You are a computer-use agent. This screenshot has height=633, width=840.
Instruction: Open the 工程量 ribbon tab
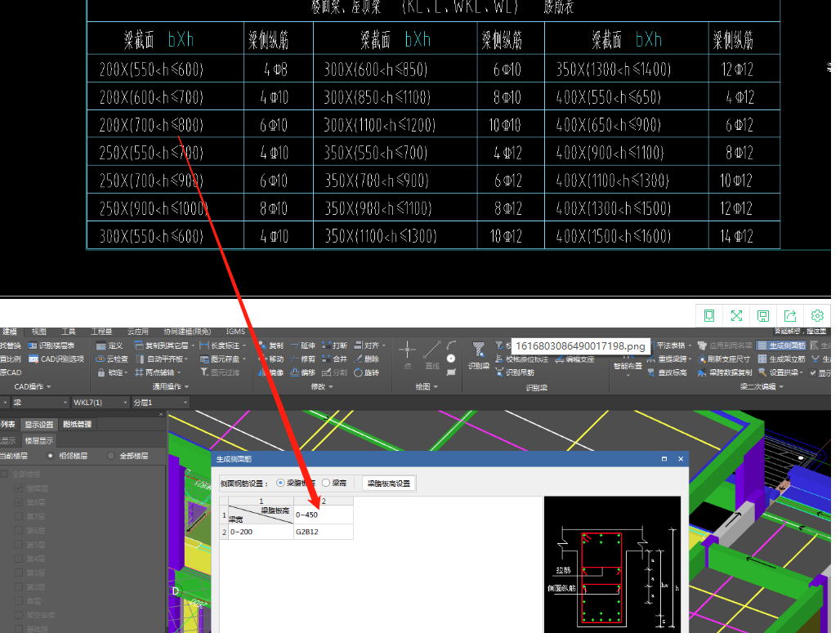click(x=102, y=332)
